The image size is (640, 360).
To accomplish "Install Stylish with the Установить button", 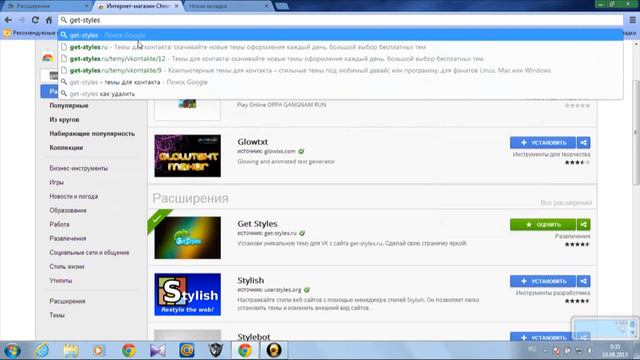I will click(x=543, y=281).
